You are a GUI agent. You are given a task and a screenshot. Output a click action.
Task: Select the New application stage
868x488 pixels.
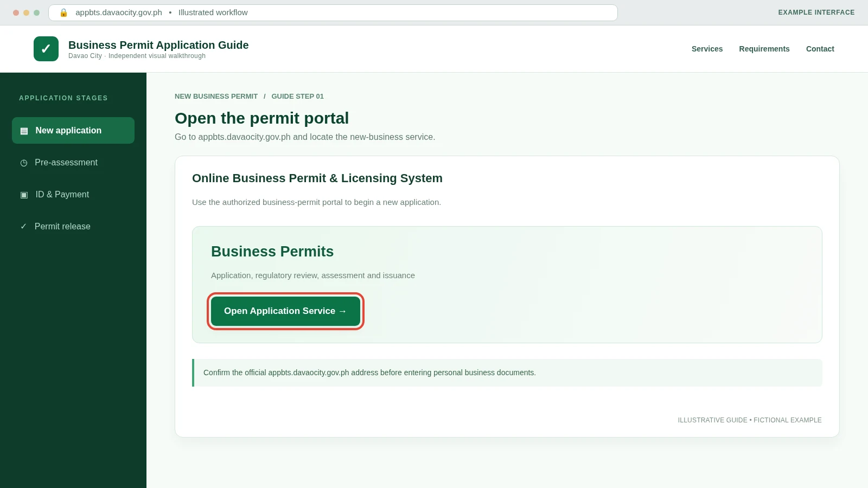coord(73,131)
